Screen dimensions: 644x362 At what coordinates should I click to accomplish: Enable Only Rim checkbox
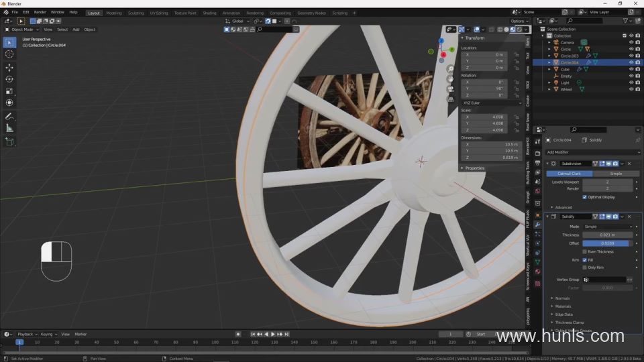[585, 267]
